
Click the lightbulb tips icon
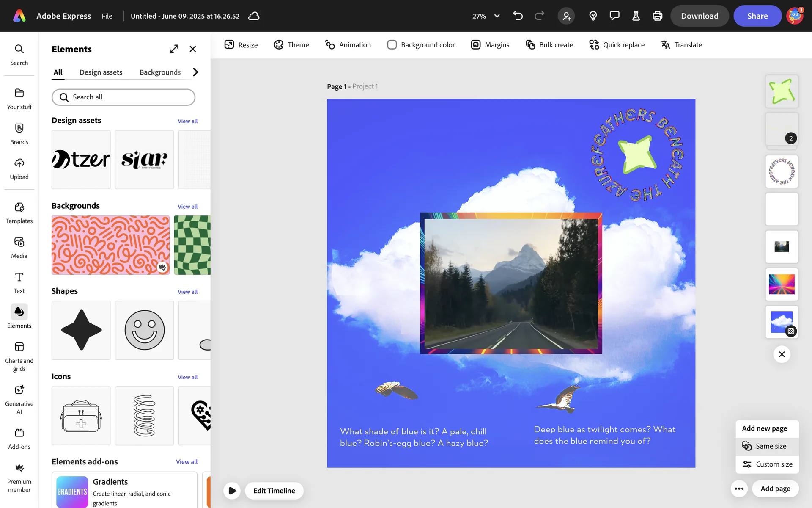pyautogui.click(x=593, y=16)
